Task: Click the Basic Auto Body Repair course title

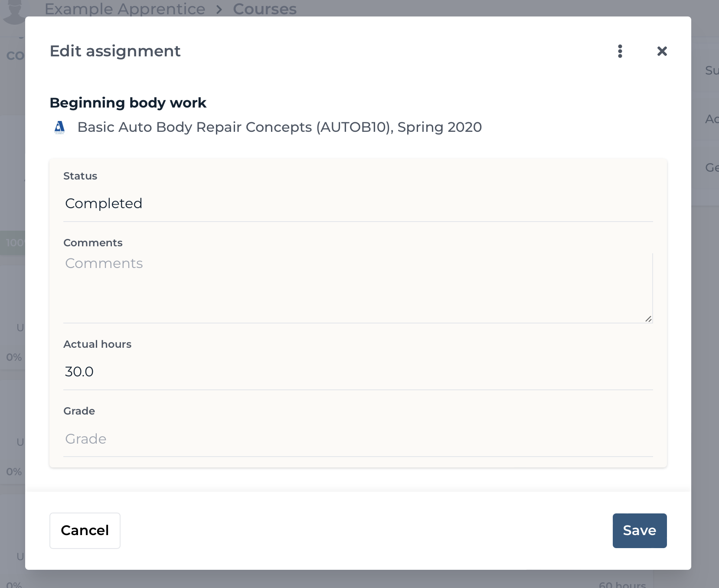Action: [279, 127]
